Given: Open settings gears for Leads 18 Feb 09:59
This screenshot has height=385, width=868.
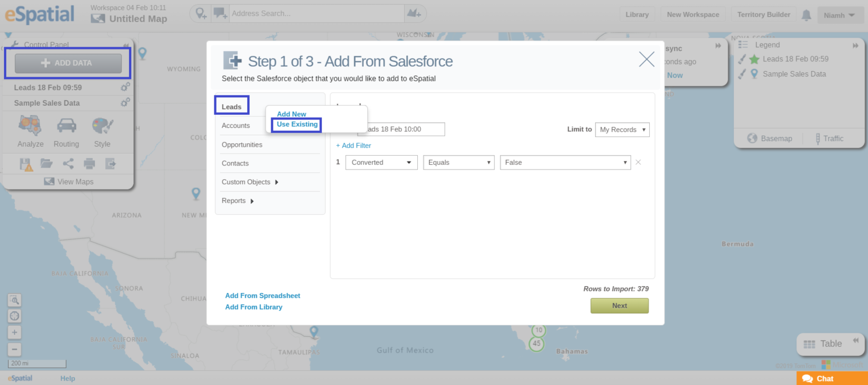Looking at the screenshot, I should pyautogui.click(x=125, y=87).
